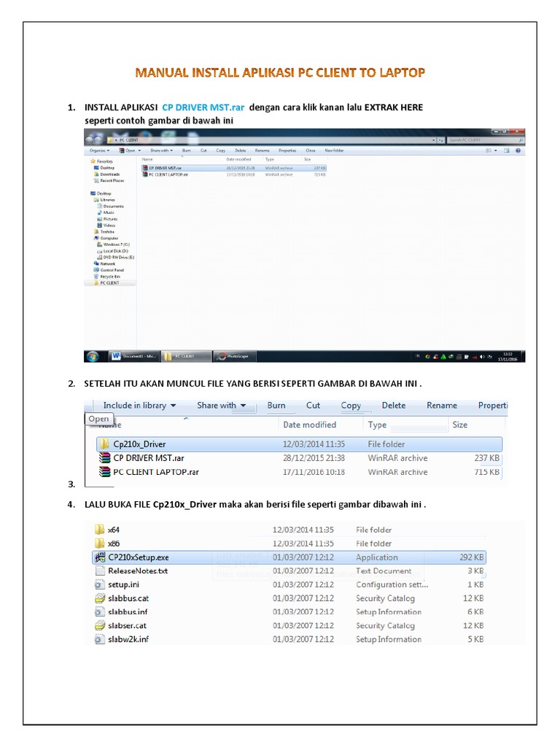Viewport: 560px width, 747px height.
Task: Open PhotoScape from the taskbar
Action: click(x=236, y=356)
